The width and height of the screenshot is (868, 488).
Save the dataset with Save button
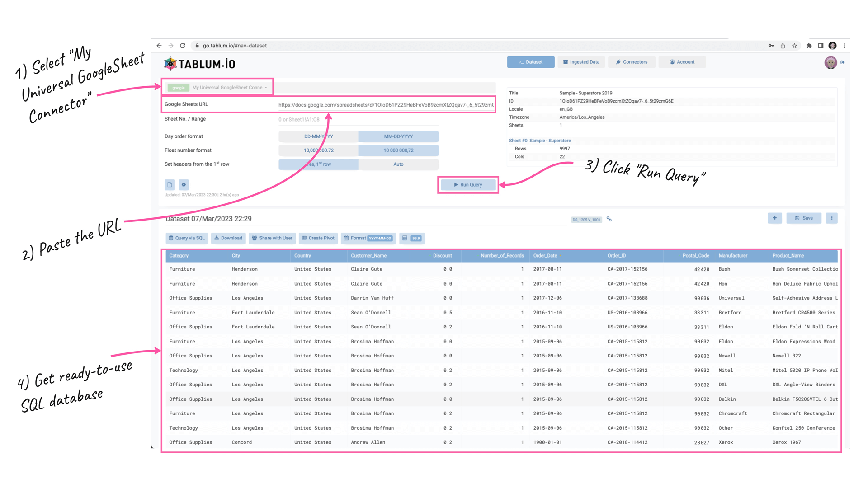click(x=804, y=218)
